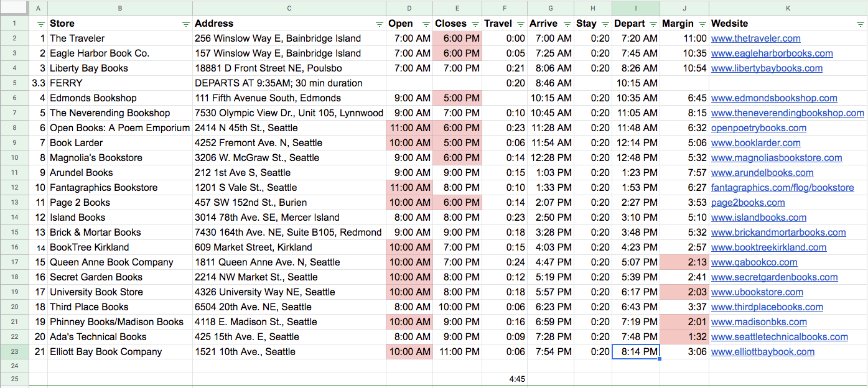Open www.ubookstore.com link
868x388 pixels.
click(x=757, y=292)
